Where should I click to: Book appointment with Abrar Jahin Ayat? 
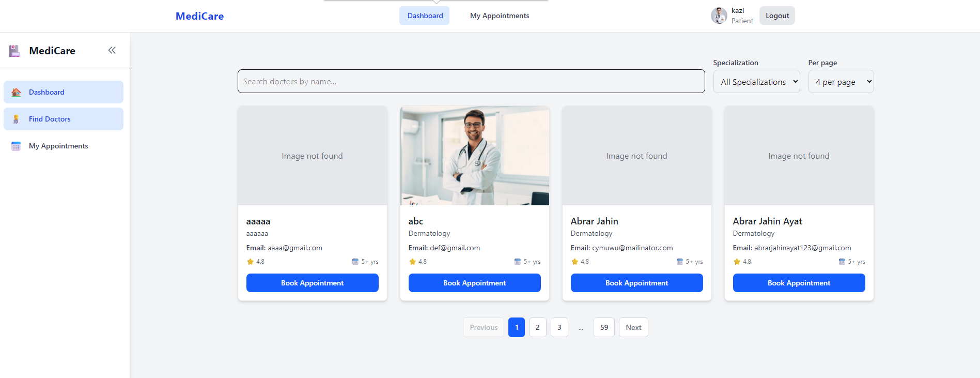pos(799,283)
